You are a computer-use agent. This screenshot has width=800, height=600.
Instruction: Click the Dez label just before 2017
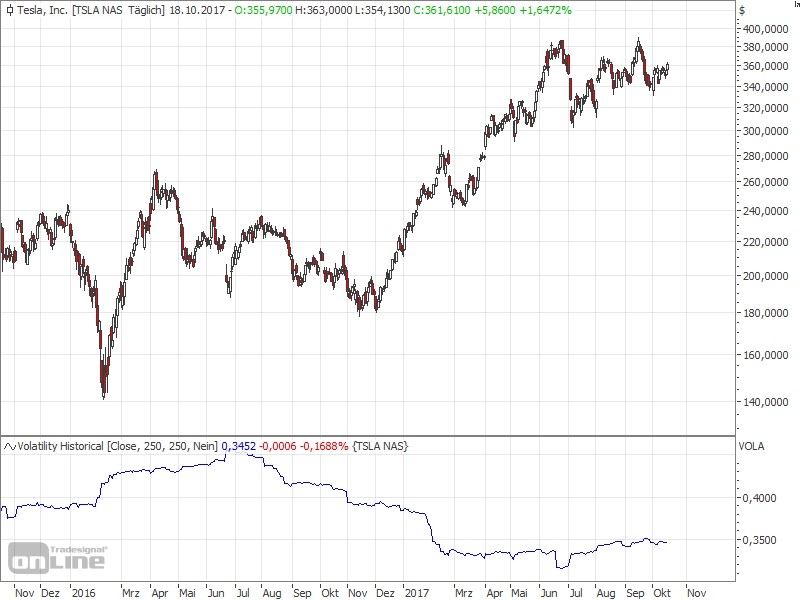[385, 593]
